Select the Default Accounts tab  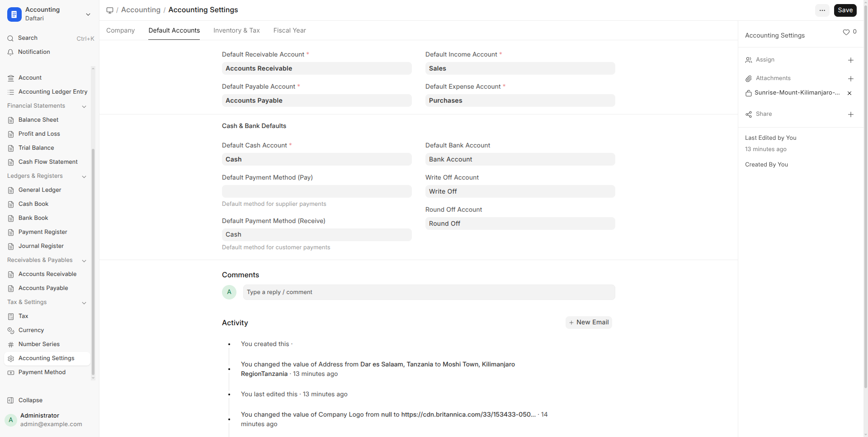point(174,30)
